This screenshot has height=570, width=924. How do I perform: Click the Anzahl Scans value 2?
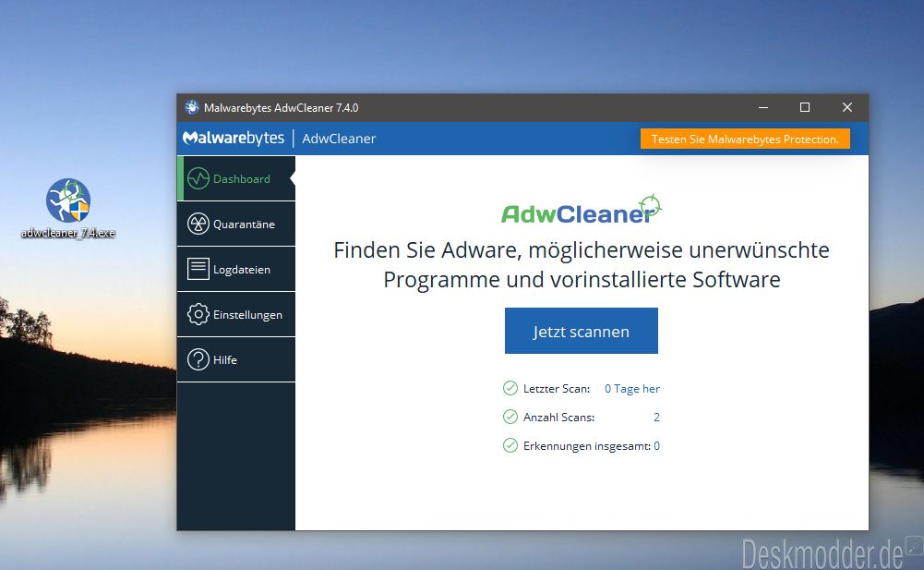coord(656,418)
